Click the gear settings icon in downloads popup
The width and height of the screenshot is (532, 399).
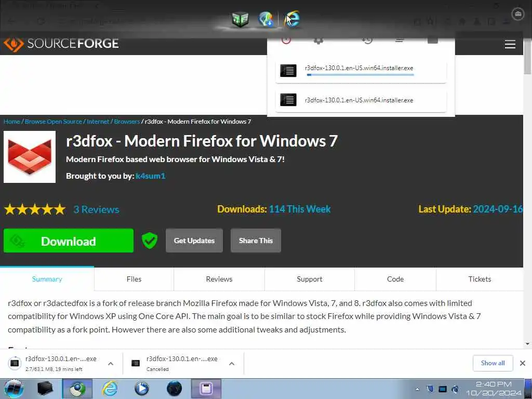coord(318,40)
